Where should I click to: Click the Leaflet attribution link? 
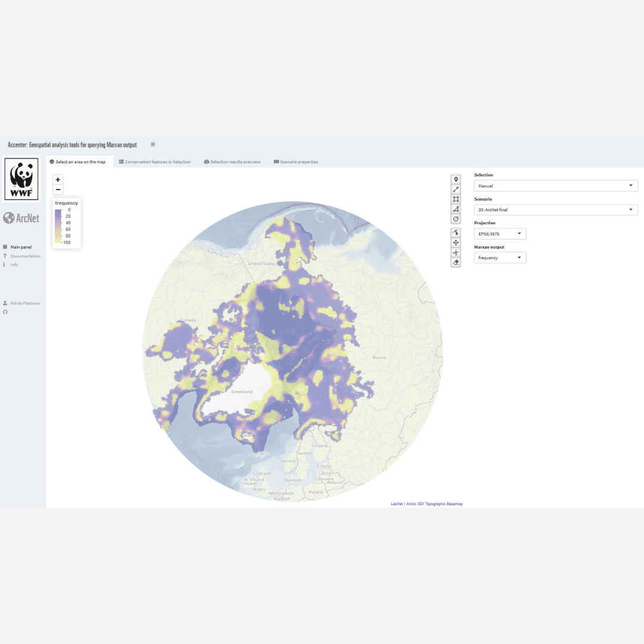(397, 504)
